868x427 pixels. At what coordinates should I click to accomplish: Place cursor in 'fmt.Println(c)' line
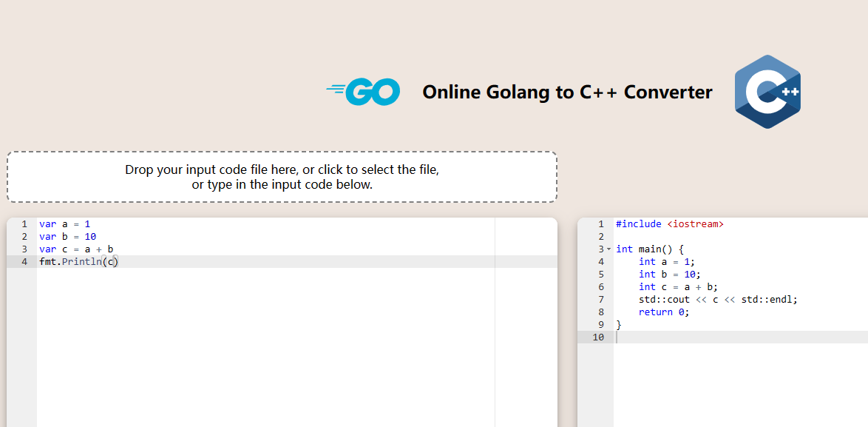pyautogui.click(x=78, y=262)
